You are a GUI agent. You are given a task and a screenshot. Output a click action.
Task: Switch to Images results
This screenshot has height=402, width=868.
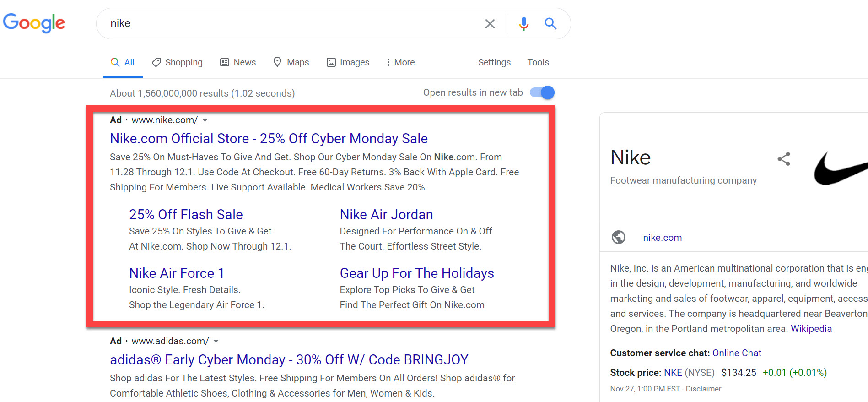click(x=348, y=62)
